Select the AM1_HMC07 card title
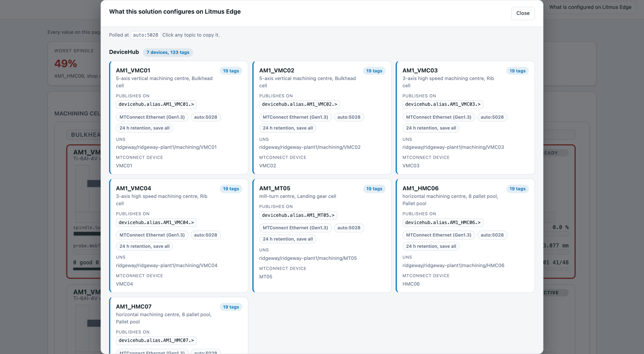 click(x=133, y=307)
